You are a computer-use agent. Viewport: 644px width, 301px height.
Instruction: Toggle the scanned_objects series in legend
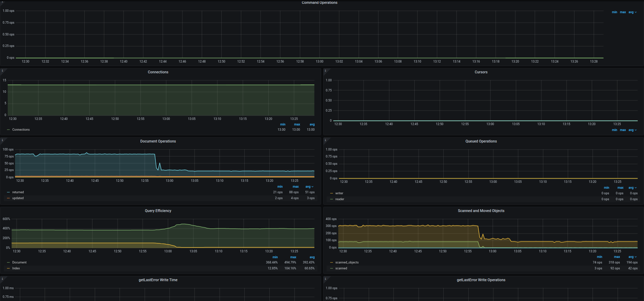coord(347,262)
